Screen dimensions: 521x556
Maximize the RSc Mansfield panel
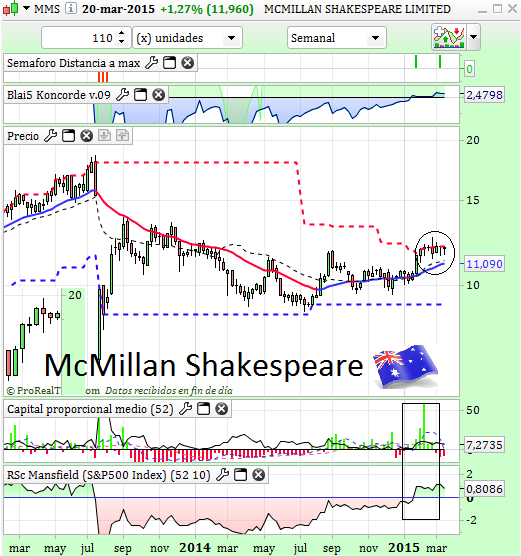click(240, 474)
